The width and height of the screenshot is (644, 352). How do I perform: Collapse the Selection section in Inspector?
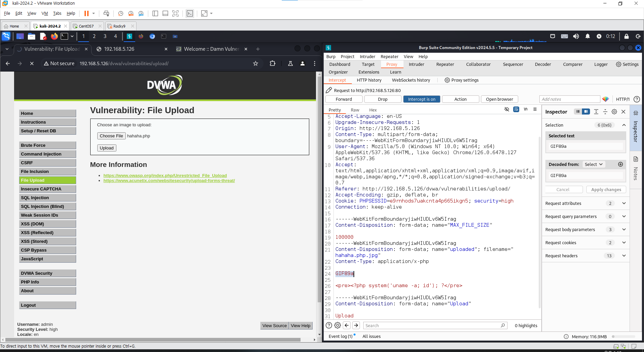(624, 125)
